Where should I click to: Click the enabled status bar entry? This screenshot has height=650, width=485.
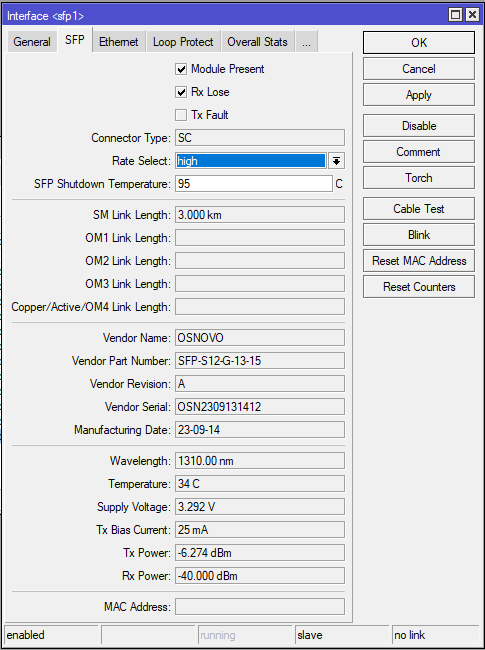(51, 635)
